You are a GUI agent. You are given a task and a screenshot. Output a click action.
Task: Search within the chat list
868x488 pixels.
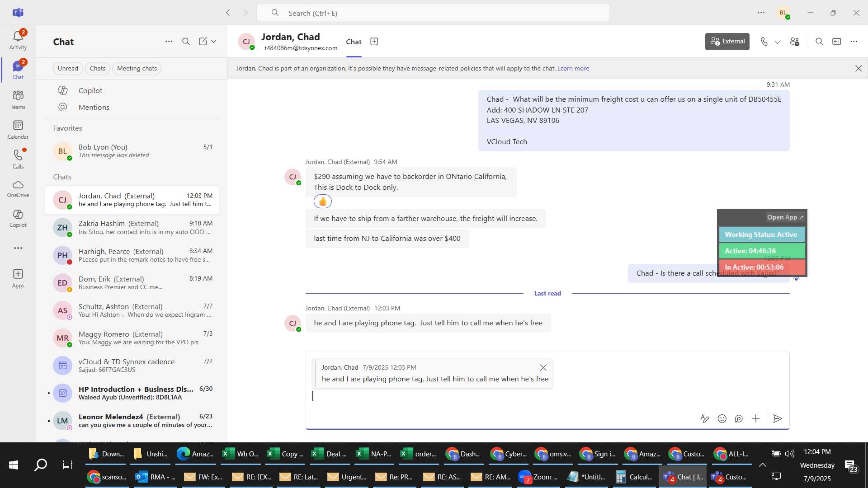click(x=186, y=42)
